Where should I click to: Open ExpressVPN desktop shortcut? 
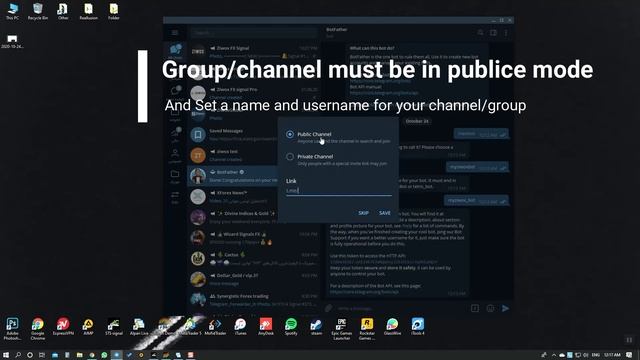[x=63, y=327]
